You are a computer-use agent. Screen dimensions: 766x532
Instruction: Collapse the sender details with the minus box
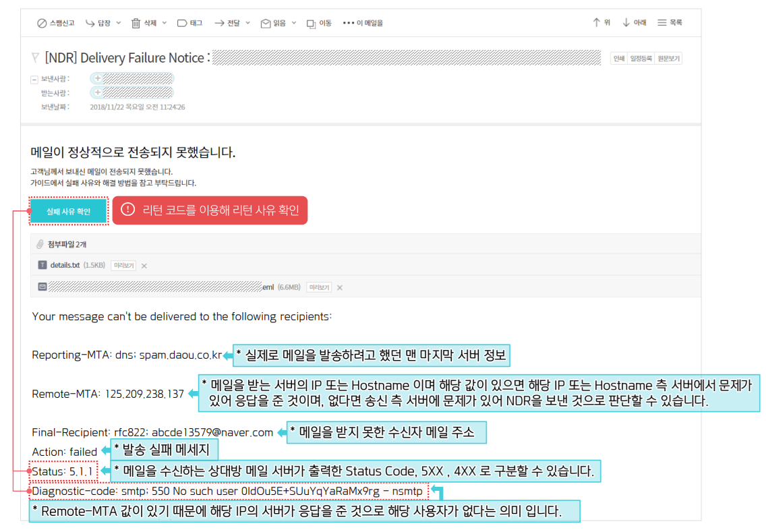point(33,80)
